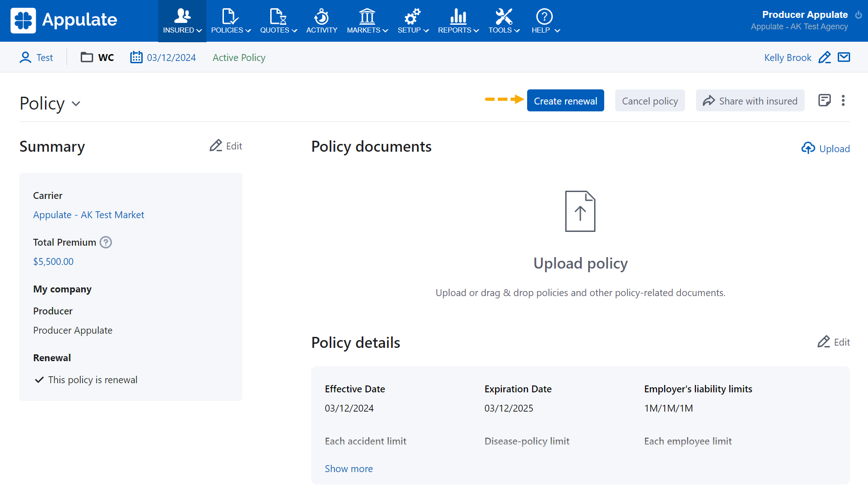Open the Markets menu
Viewport: 868px width, 495px height.
[x=367, y=21]
